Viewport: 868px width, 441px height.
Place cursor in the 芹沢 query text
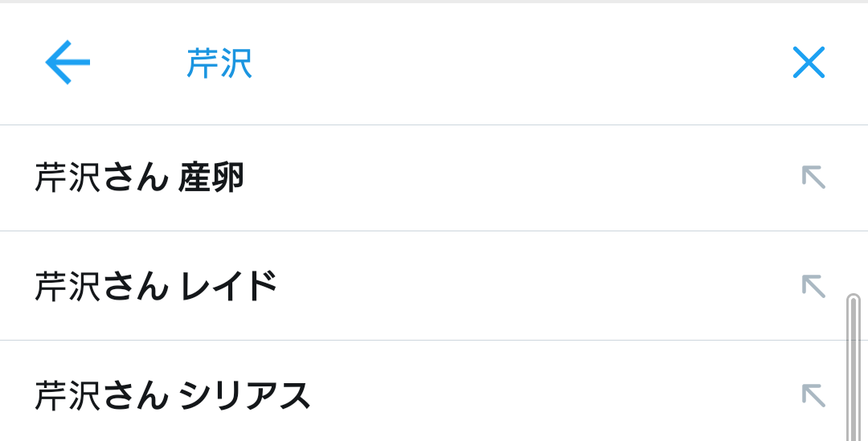point(219,63)
